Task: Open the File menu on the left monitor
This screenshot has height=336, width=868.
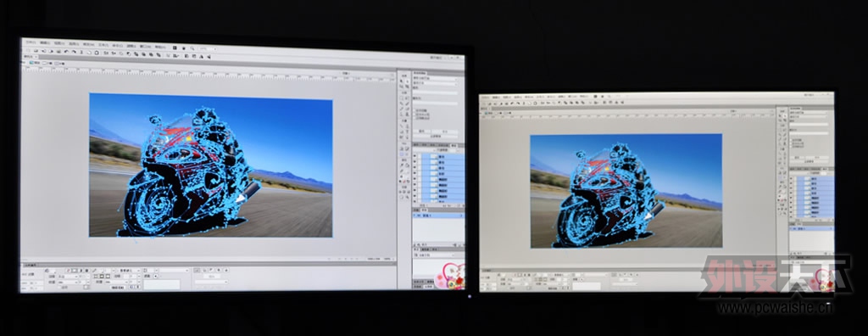Action: 31,42
